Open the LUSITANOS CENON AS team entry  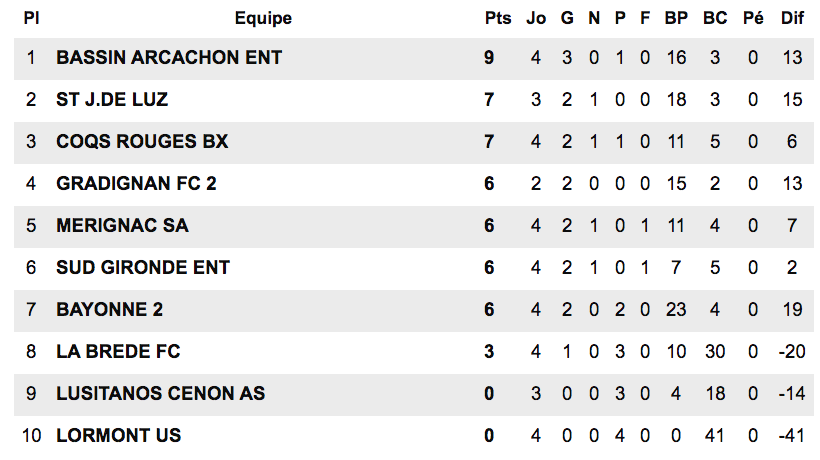pyautogui.click(x=161, y=393)
